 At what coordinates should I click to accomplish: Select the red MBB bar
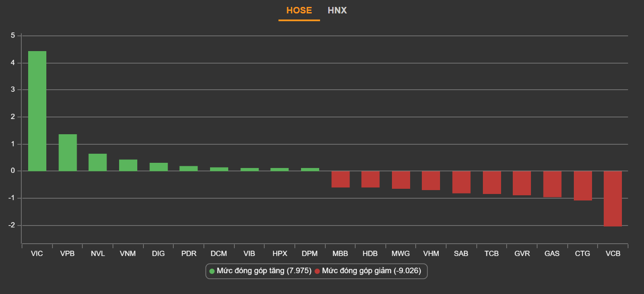pyautogui.click(x=340, y=179)
